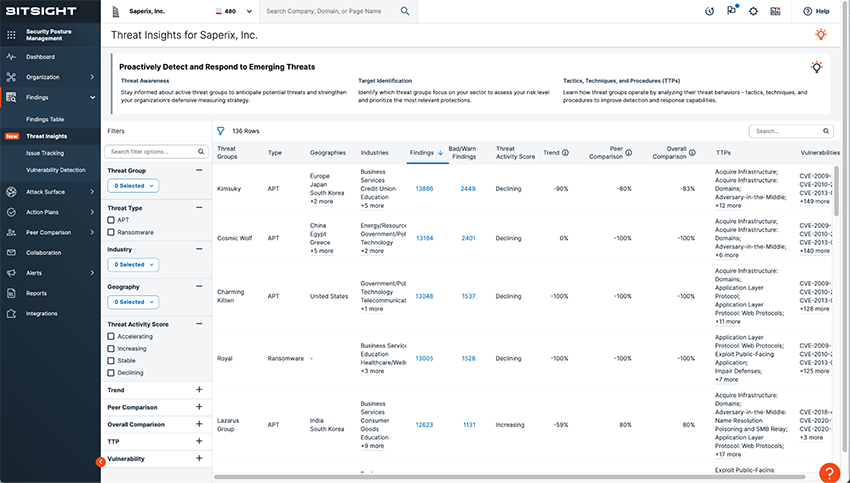Check the Stable activity score checkbox
This screenshot has width=850, height=483.
click(111, 360)
